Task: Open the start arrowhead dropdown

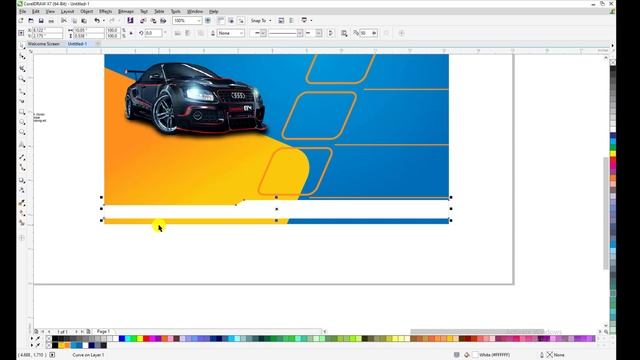Action: [x=263, y=33]
